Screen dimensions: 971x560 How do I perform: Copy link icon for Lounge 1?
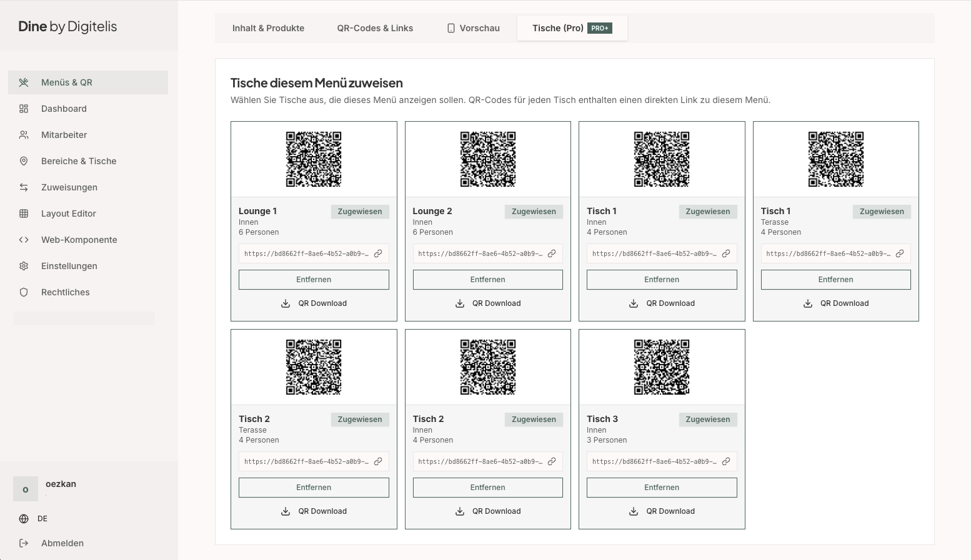378,253
